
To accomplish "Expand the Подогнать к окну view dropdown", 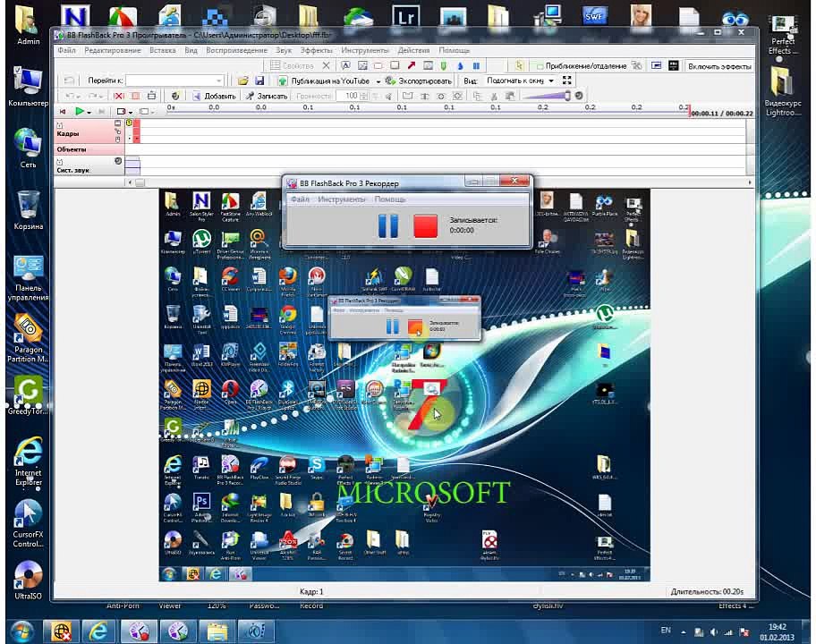I will point(551,80).
